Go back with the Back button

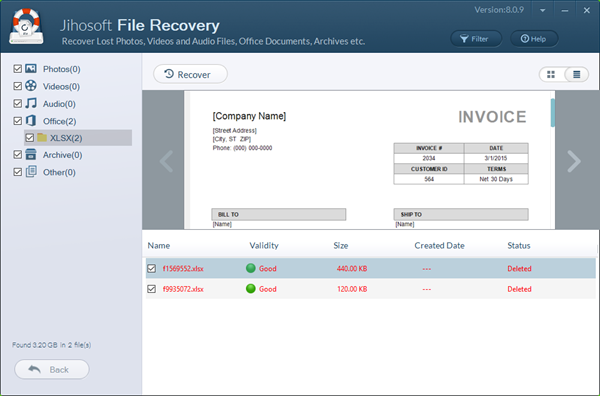click(x=52, y=369)
